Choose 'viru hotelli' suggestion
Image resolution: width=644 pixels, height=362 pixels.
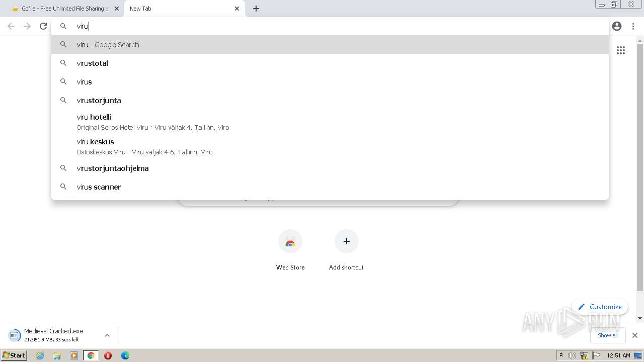[x=330, y=122]
